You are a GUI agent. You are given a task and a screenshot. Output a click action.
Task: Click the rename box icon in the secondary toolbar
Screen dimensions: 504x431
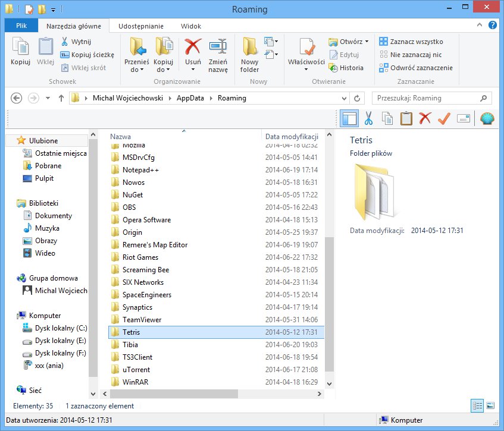463,119
